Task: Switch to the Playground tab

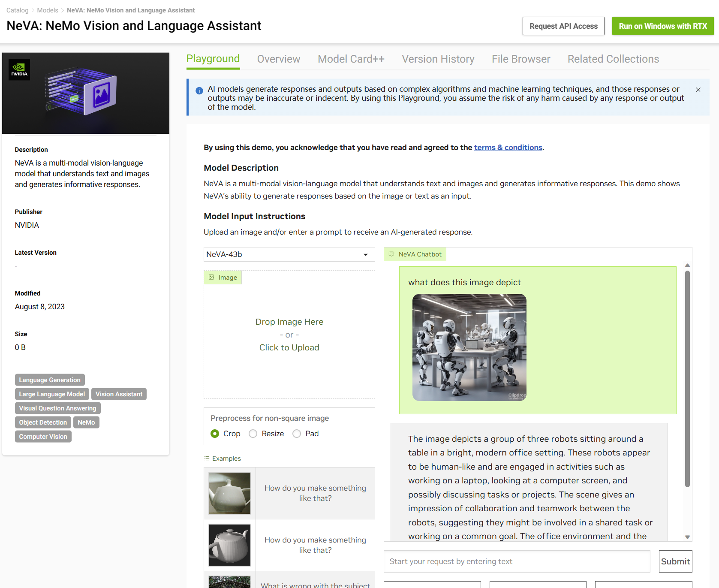Action: point(213,59)
